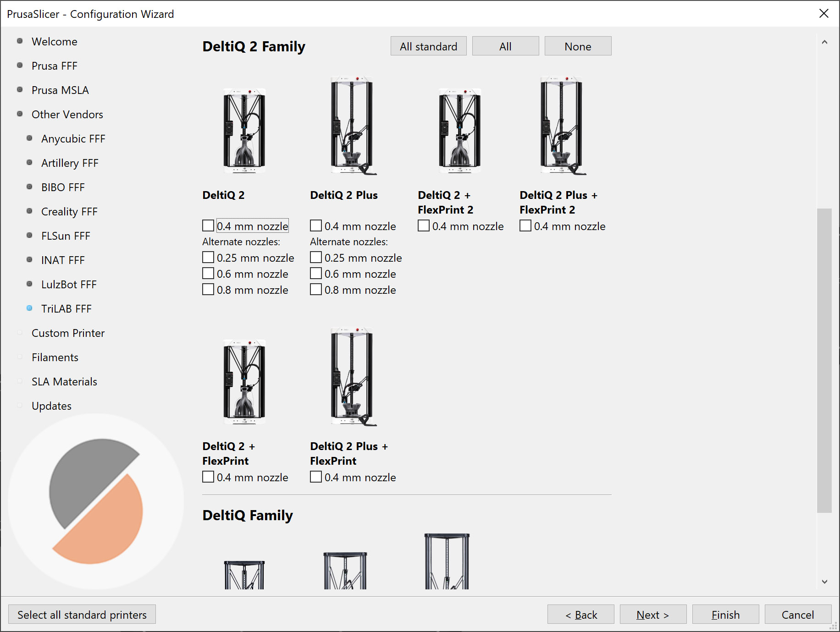Click the third DeltiQ Family printer image
This screenshot has height=632, width=840.
click(447, 561)
